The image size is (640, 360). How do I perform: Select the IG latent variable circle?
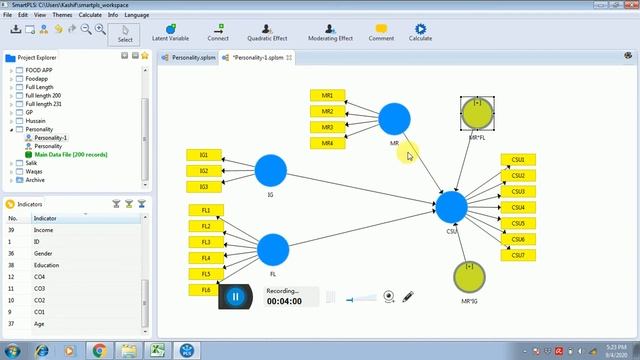pos(271,170)
